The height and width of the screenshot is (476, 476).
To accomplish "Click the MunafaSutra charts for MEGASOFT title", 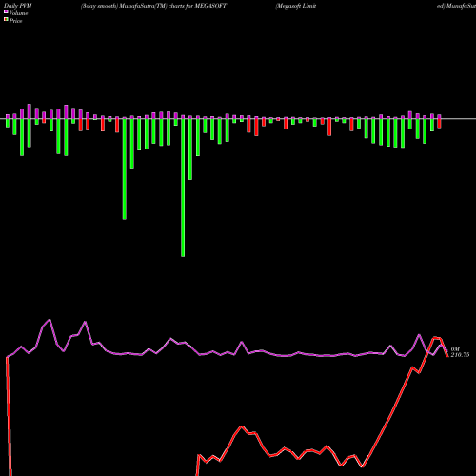I will click(x=153, y=6).
